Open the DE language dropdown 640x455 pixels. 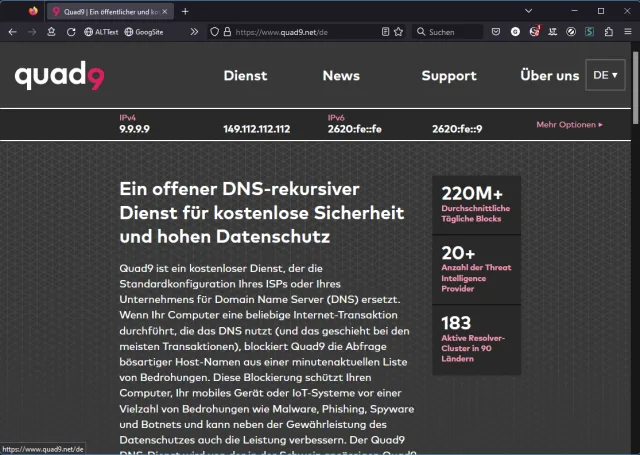[x=605, y=75]
